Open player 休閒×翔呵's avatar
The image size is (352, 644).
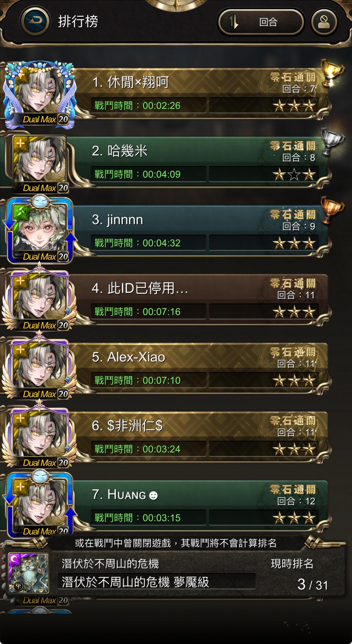pos(39,94)
